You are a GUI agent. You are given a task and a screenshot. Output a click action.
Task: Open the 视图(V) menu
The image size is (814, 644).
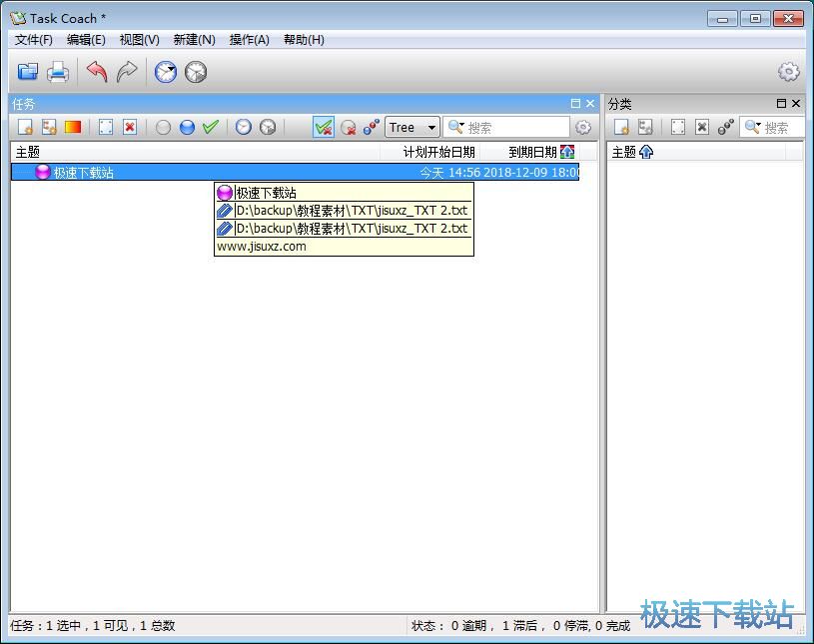(140, 40)
